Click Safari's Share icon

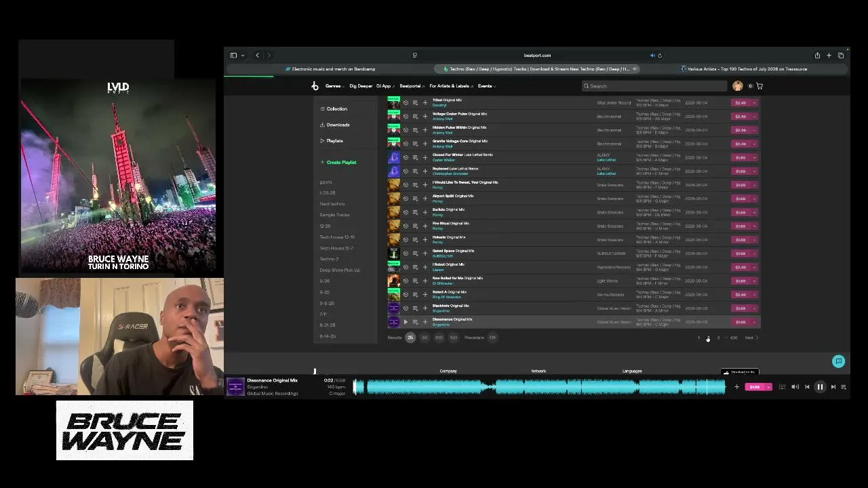tap(817, 56)
